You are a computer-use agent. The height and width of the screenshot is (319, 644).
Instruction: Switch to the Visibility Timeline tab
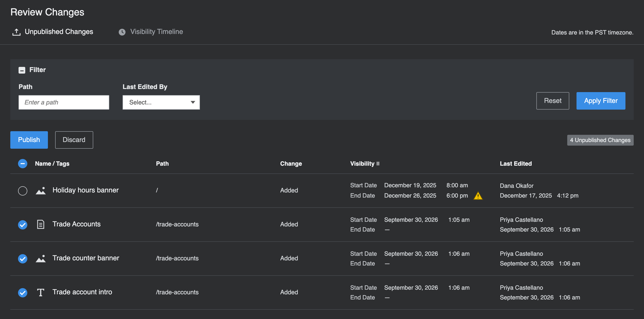coord(151,32)
